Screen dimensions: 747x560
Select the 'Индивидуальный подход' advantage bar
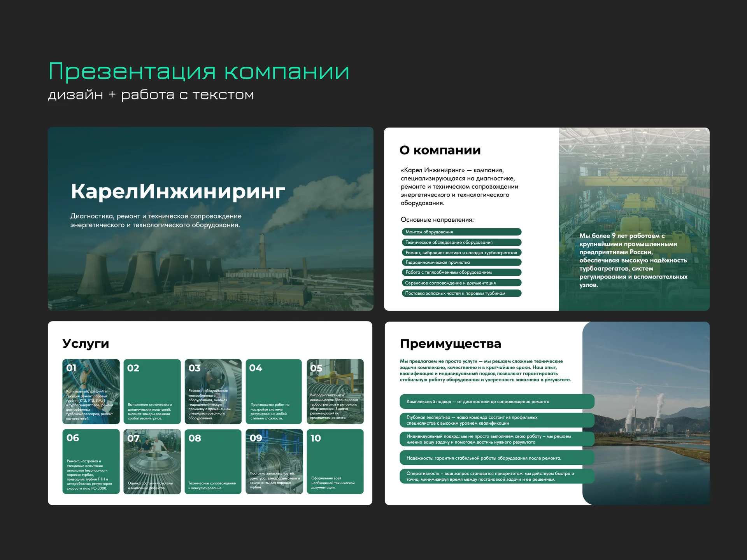(497, 439)
